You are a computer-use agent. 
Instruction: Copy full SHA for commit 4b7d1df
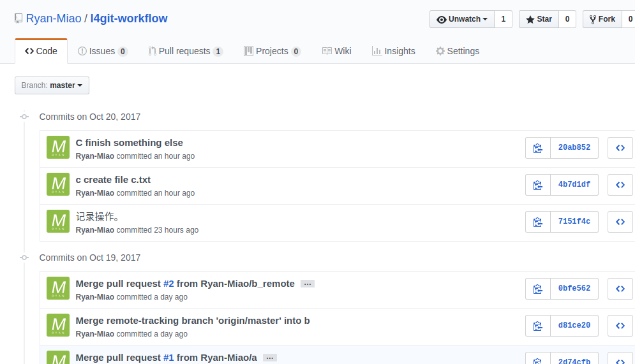click(x=538, y=185)
